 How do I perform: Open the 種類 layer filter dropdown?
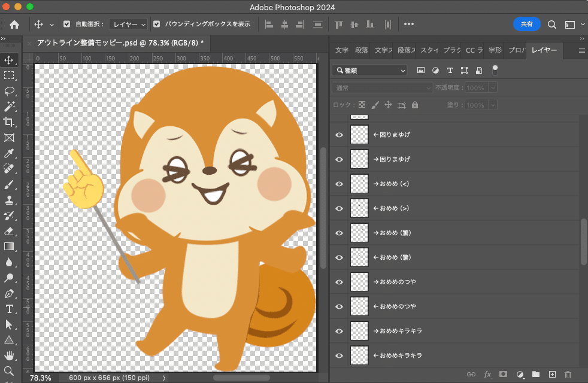click(x=370, y=71)
